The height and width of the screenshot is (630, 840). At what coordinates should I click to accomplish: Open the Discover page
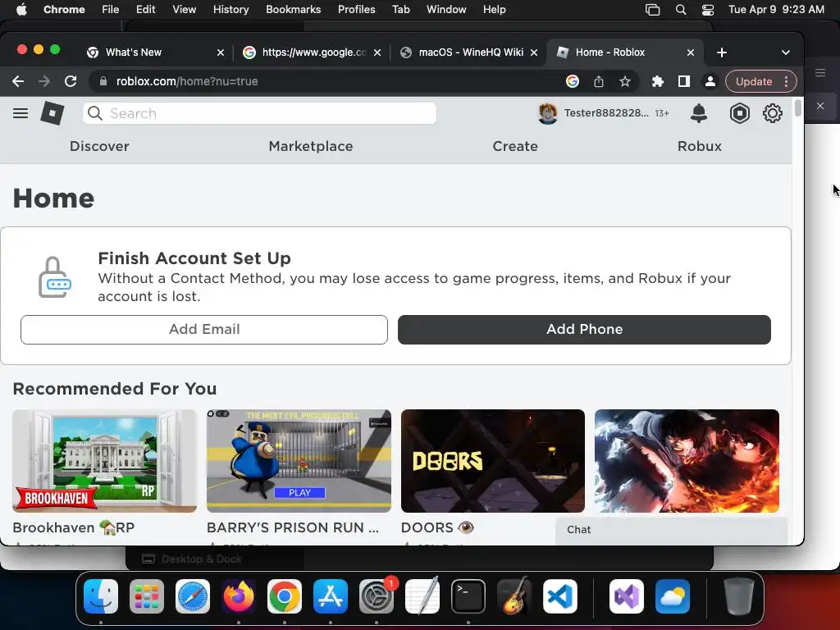point(99,146)
